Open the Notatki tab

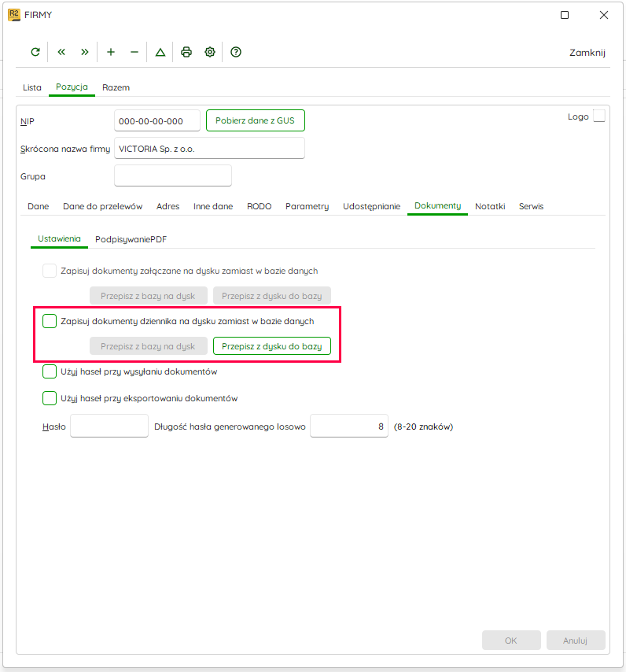click(490, 206)
